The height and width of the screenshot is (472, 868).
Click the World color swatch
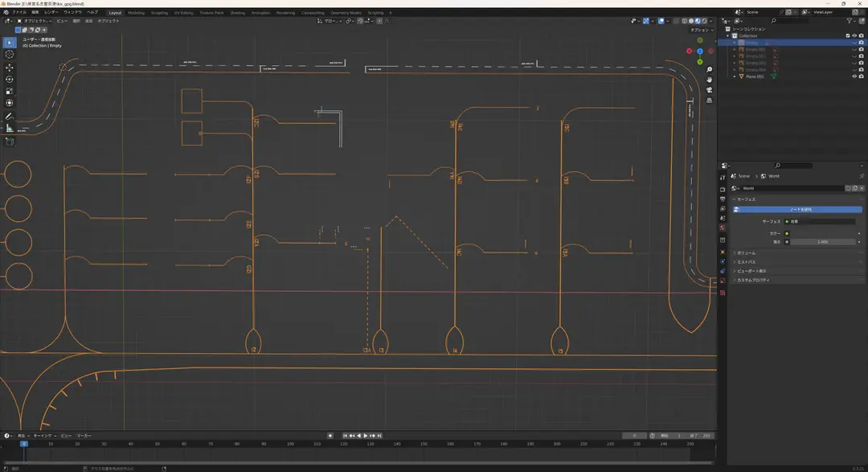pyautogui.click(x=822, y=233)
